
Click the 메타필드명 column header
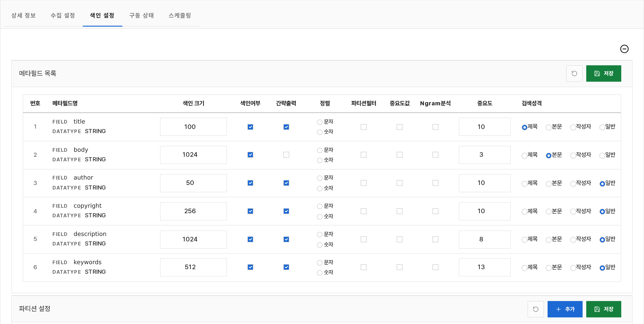pyautogui.click(x=65, y=103)
